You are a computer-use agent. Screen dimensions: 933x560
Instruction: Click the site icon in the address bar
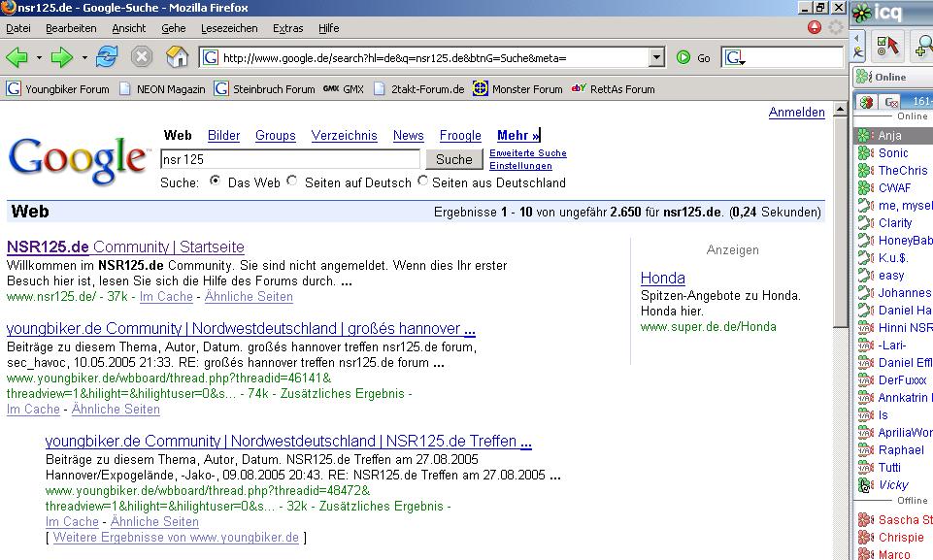tap(210, 57)
